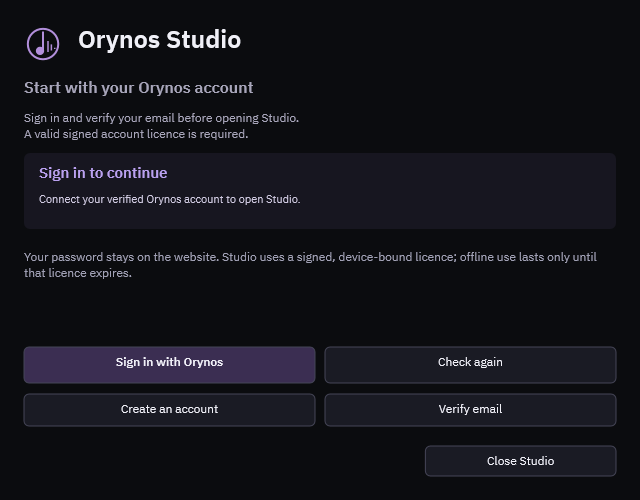Click the 'Start with your Orynos account' heading
This screenshot has height=500, width=640.
(x=138, y=88)
